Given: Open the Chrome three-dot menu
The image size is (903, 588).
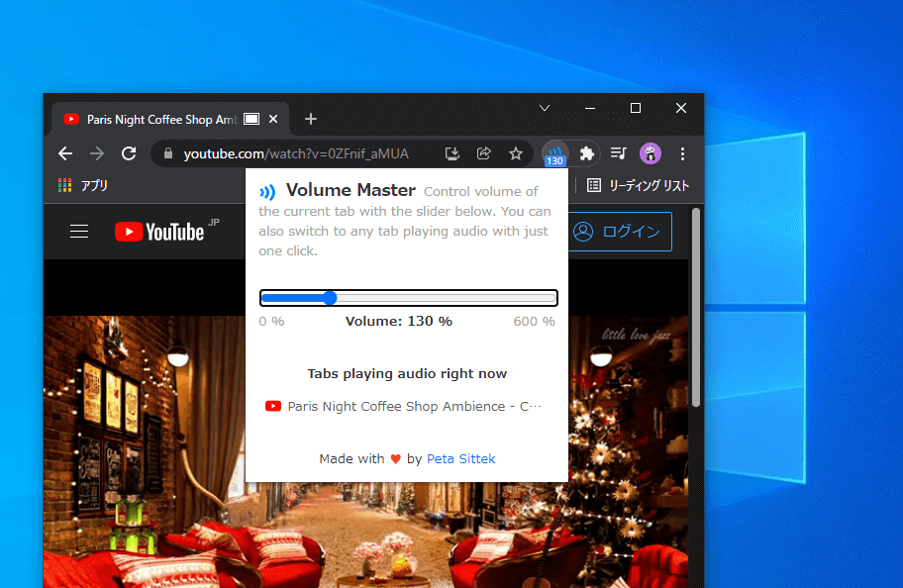Looking at the screenshot, I should click(x=682, y=153).
